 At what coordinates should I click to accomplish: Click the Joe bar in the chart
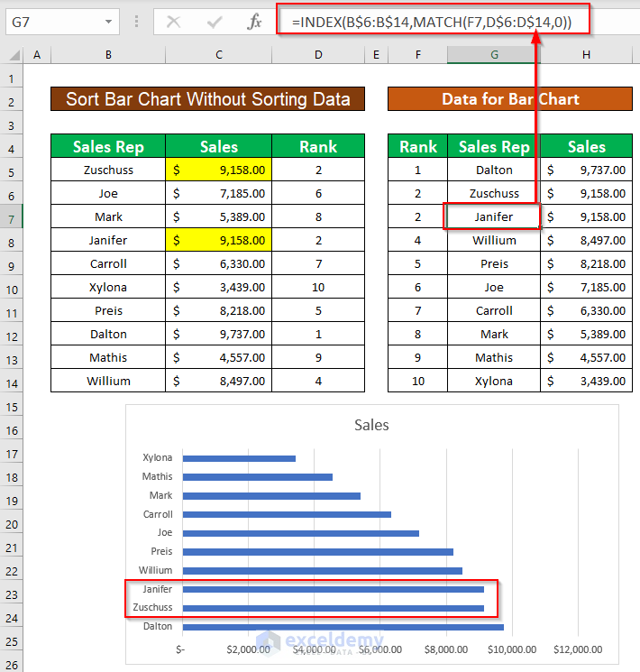(301, 533)
